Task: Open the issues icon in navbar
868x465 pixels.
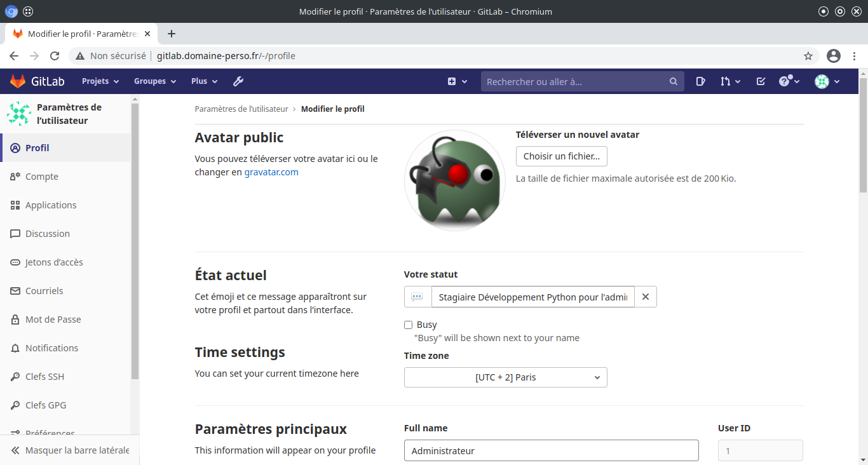Action: 700,81
